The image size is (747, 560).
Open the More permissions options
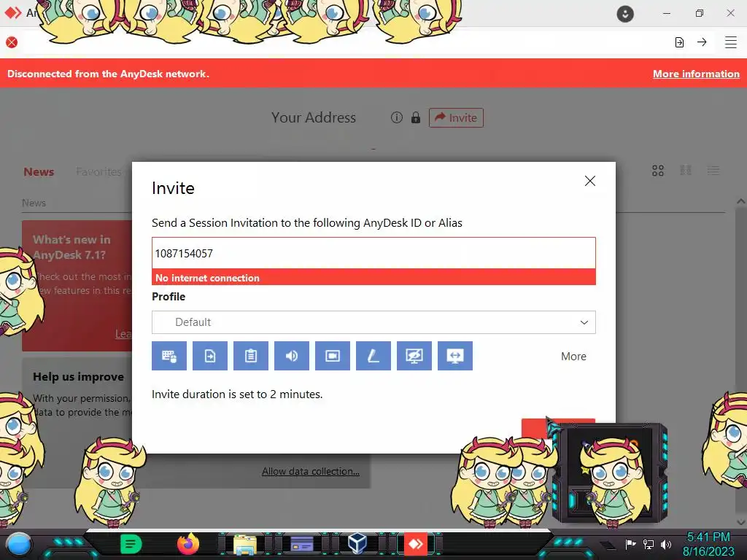tap(573, 356)
